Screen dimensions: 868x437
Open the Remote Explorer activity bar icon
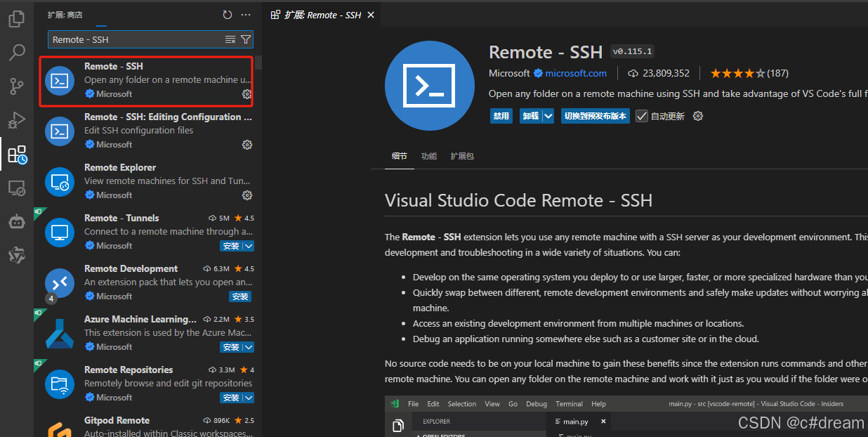coord(17,188)
